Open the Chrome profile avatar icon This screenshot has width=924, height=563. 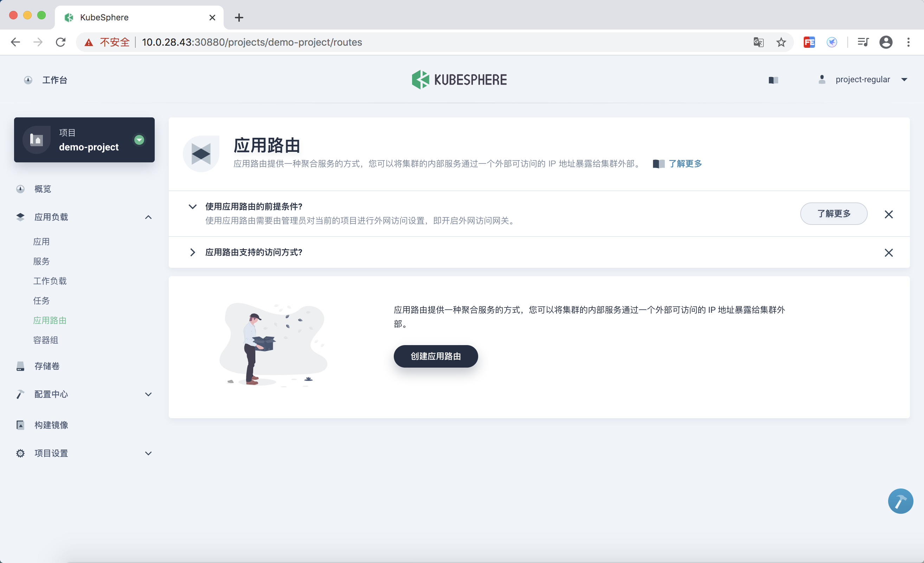click(x=885, y=43)
